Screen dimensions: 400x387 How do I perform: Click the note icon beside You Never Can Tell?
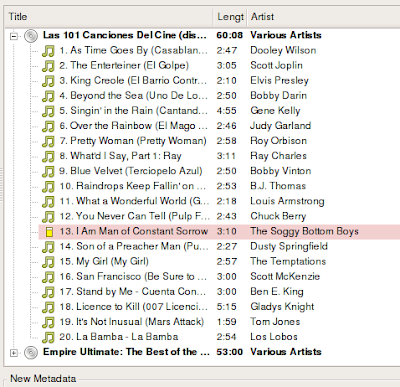coord(48,217)
